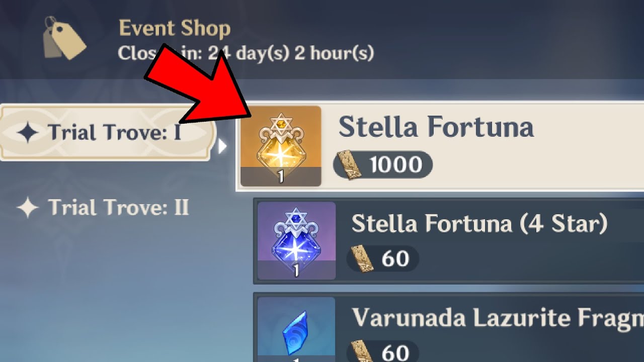
Task: Click the sparkle star icon of Trial Trove: II
Action: [27, 207]
